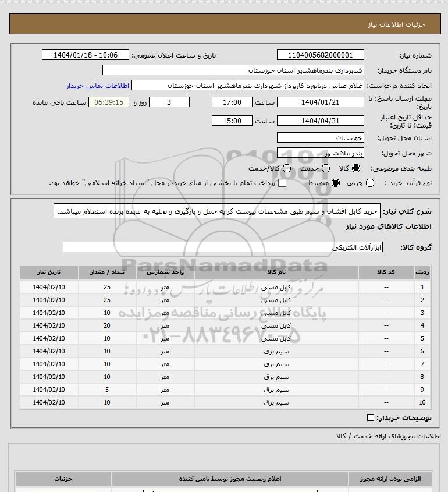The width and height of the screenshot is (448, 492).
Task: Select the متوسط purchase type radio
Action: (x=336, y=183)
